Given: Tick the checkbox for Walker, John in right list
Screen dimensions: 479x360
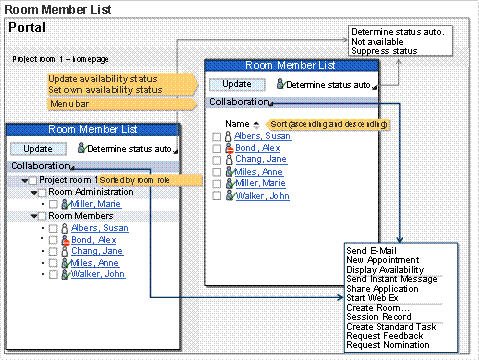Looking at the screenshot, I should coord(217,196).
